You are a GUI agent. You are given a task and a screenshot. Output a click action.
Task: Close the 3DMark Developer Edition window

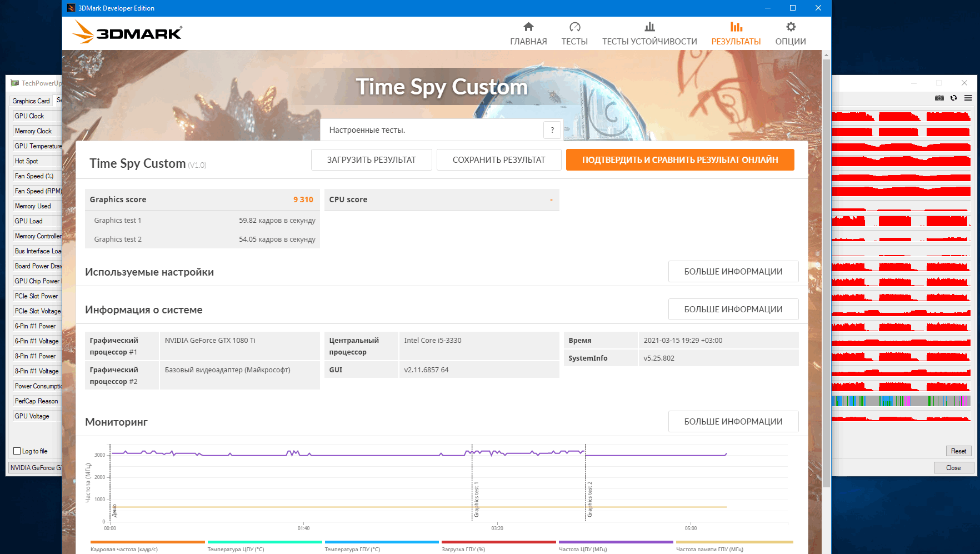[x=818, y=8]
